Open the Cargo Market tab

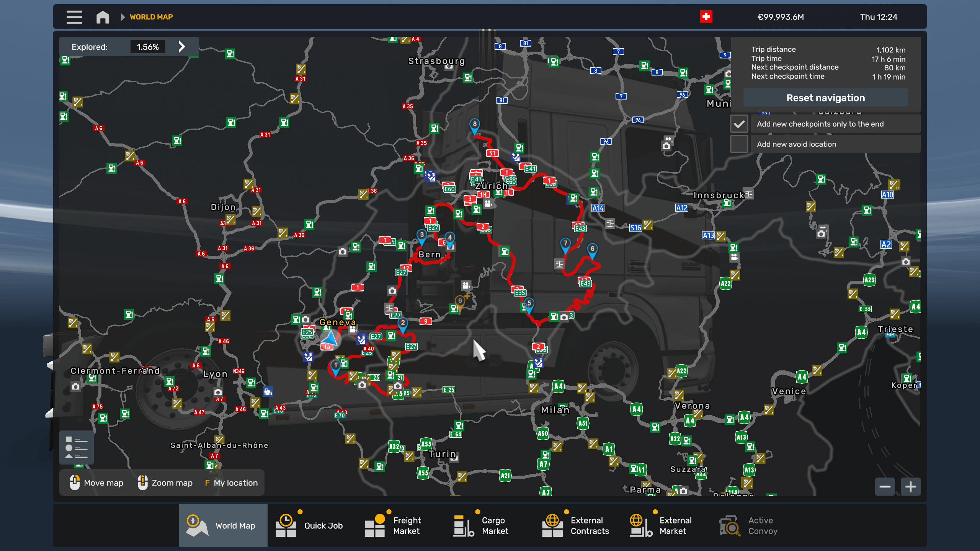click(x=482, y=525)
